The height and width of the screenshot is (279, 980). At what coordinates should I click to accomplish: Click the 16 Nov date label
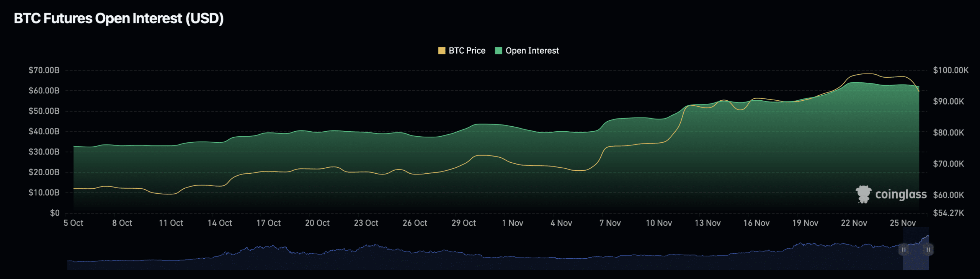[756, 223]
